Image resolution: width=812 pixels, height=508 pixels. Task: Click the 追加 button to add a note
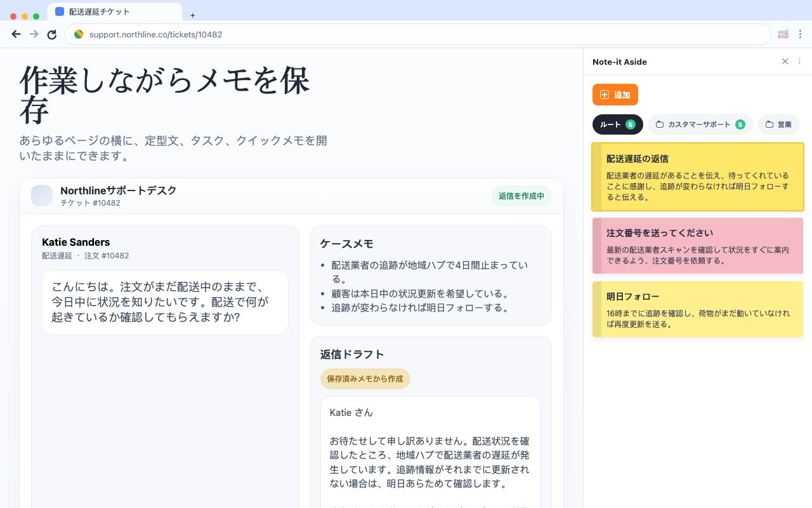pos(615,94)
